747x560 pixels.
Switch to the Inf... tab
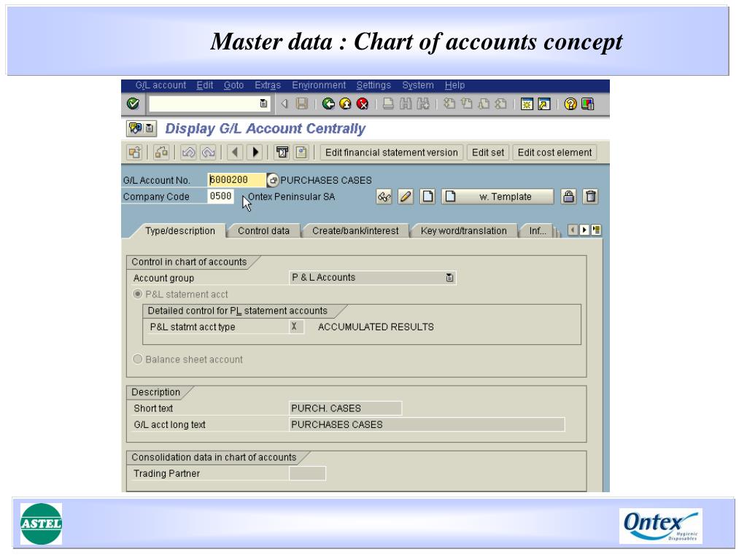point(538,231)
